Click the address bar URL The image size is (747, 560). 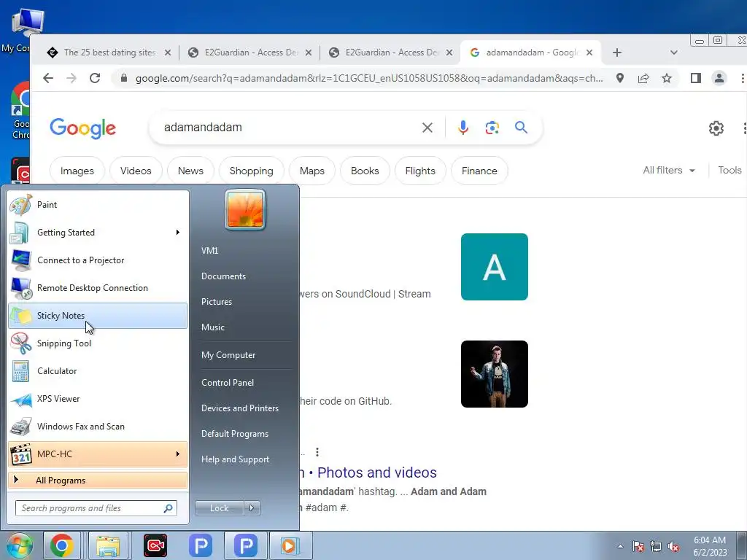369,78
